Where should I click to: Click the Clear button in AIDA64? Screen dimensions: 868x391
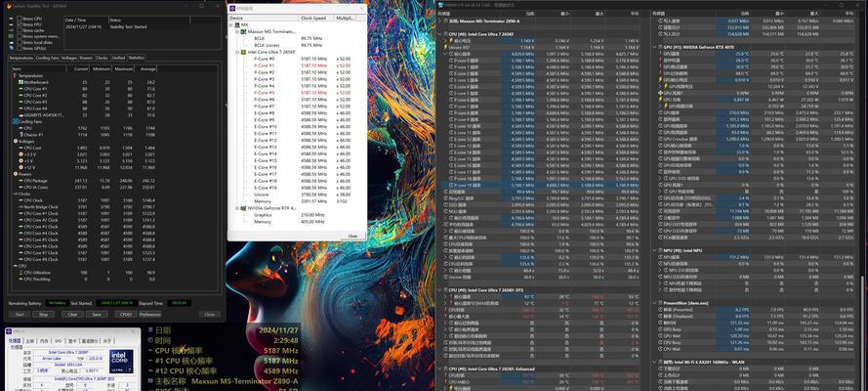coord(72,314)
